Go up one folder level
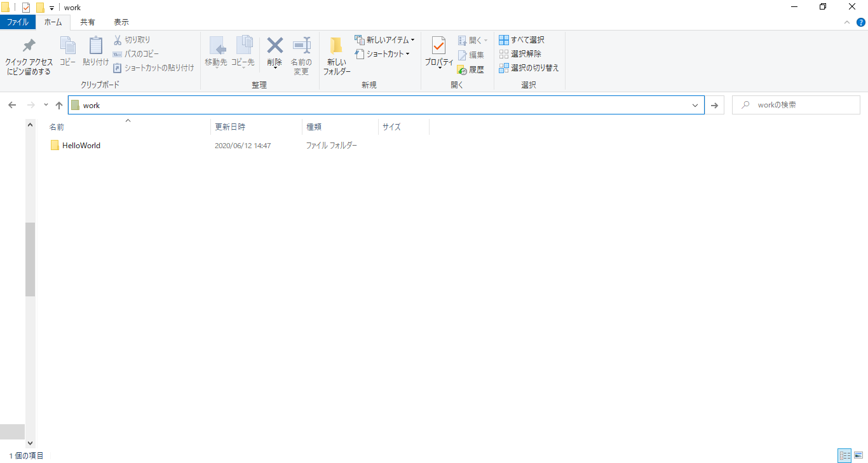 (59, 105)
